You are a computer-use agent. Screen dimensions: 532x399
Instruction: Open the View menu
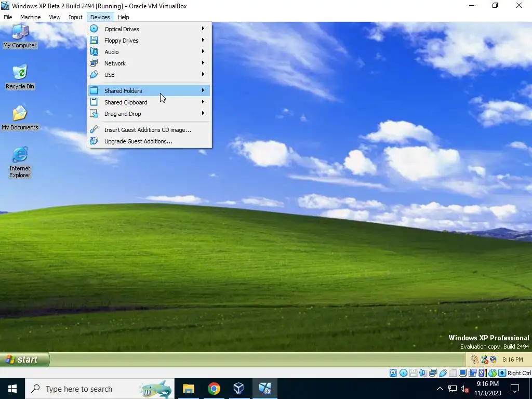click(55, 17)
